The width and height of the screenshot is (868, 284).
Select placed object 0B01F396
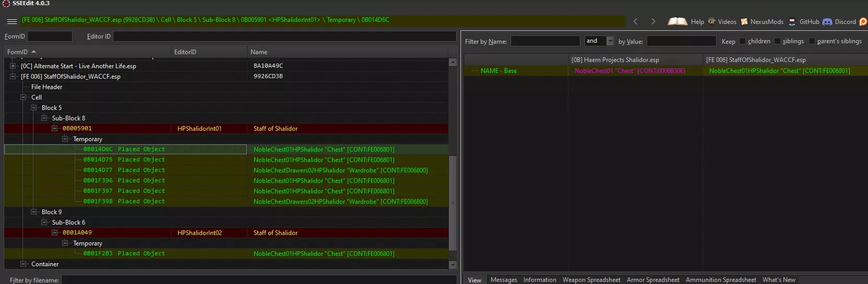coord(227,181)
